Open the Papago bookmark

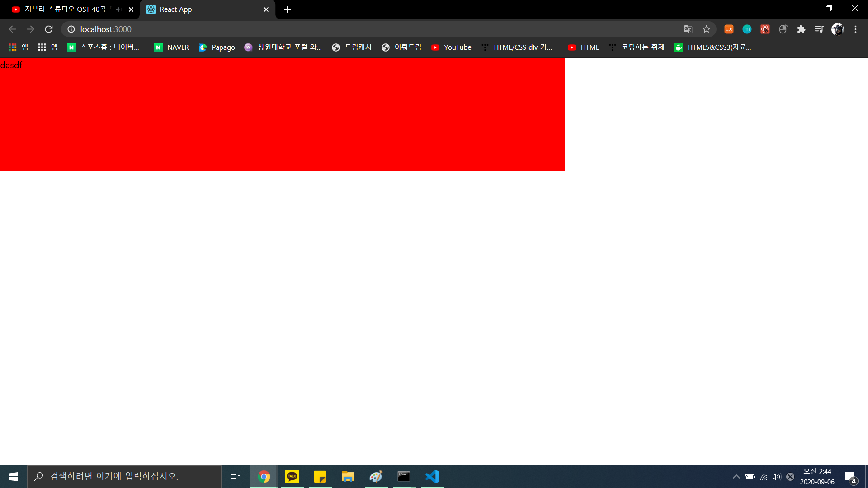[x=217, y=47]
